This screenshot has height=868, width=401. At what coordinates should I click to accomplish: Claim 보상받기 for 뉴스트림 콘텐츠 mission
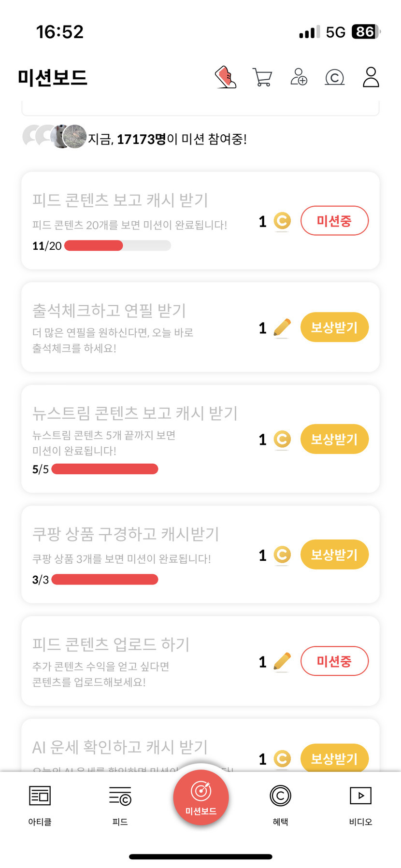coord(334,439)
